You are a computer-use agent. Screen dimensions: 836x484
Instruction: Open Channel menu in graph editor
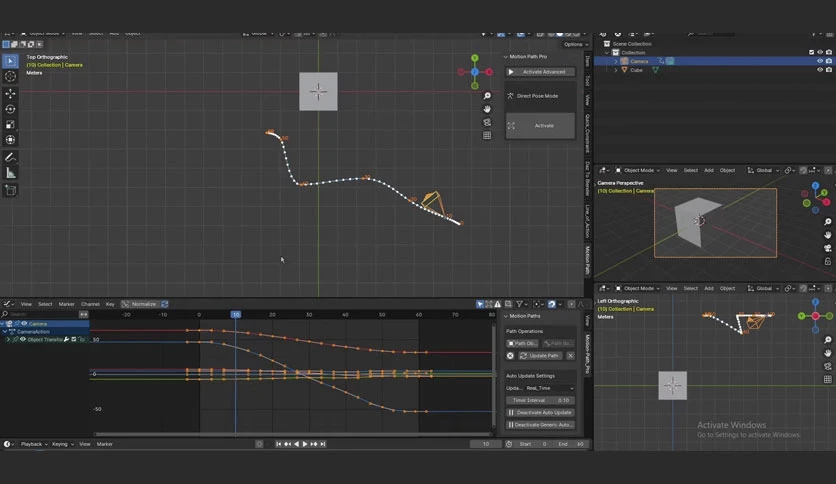(x=90, y=304)
